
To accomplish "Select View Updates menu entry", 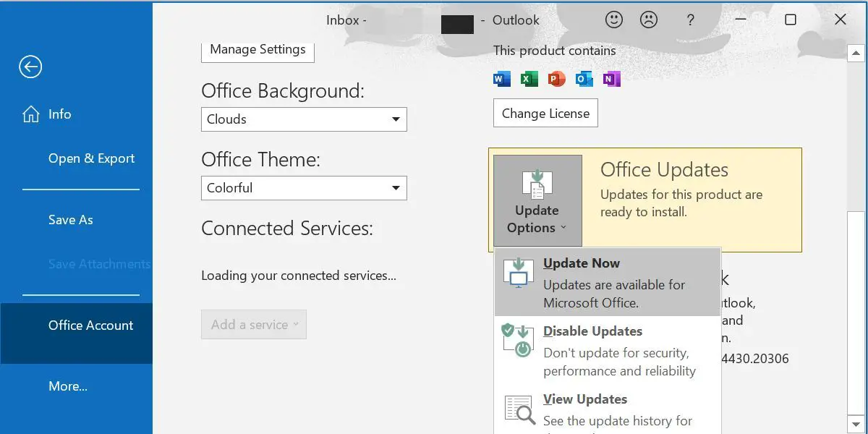I will click(x=608, y=409).
